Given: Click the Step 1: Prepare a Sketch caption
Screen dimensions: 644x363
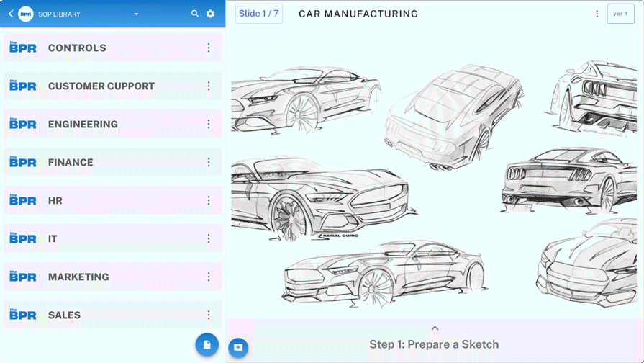Looking at the screenshot, I should [x=434, y=344].
